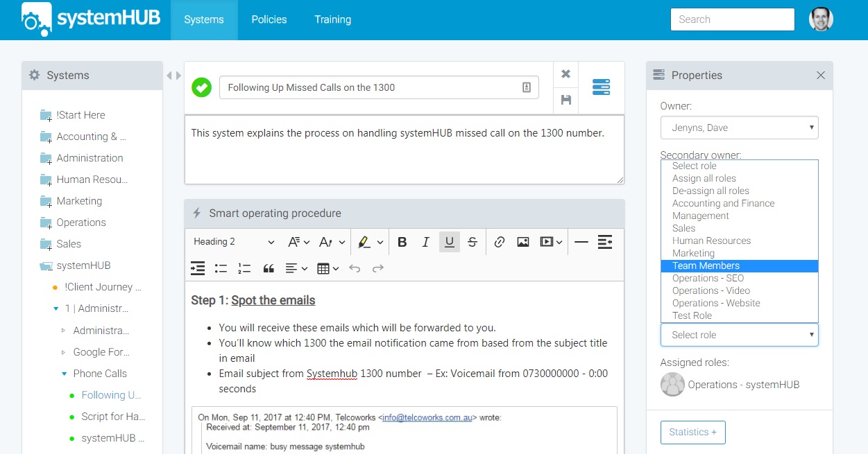Open !Start Here folder
Image resolution: width=868 pixels, height=454 pixels.
click(x=81, y=115)
